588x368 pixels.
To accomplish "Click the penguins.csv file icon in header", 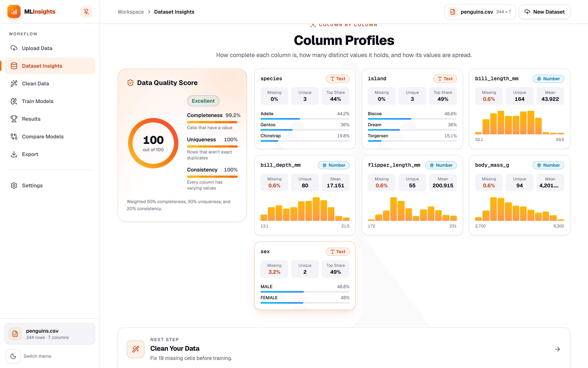I will [453, 12].
